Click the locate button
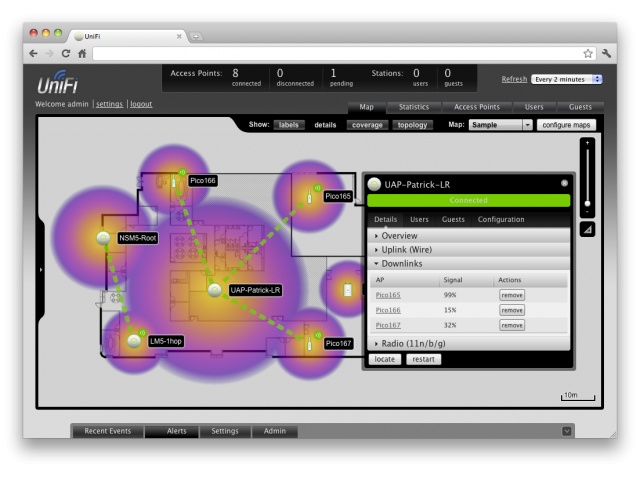 tap(385, 359)
